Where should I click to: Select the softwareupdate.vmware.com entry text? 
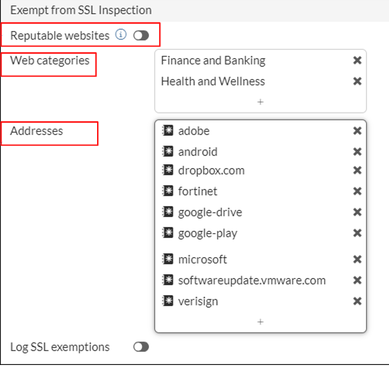pos(252,280)
